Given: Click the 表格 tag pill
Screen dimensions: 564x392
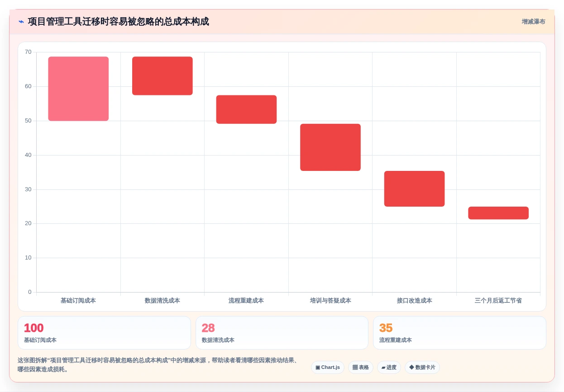Looking at the screenshot, I should [x=361, y=367].
